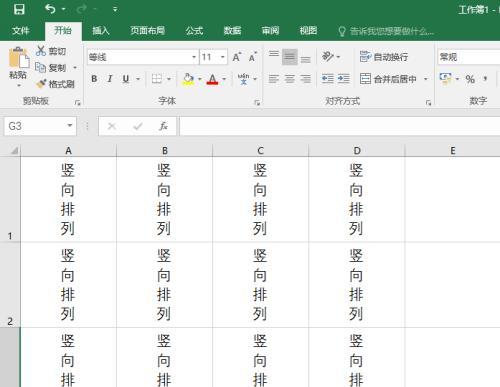Expand the 复制 dropdown arrow
This screenshot has width=500, height=387.
pyautogui.click(x=75, y=68)
